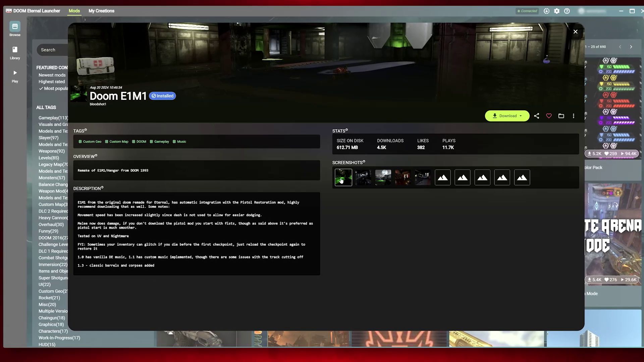The height and width of the screenshot is (362, 644).
Task: Add mod to collection folder icon
Action: (561, 116)
